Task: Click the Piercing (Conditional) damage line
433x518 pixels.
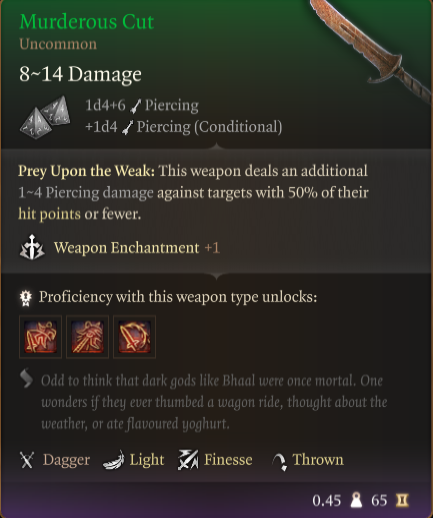Action: (x=184, y=127)
